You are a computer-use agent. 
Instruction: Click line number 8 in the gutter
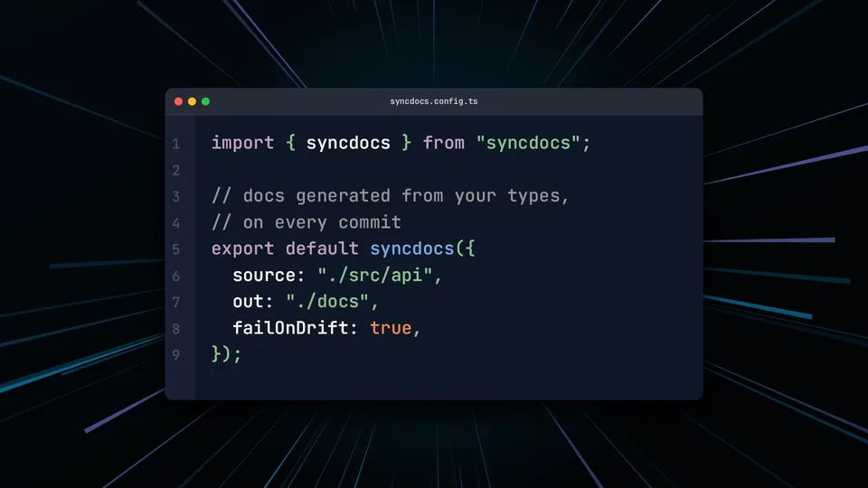coord(176,329)
